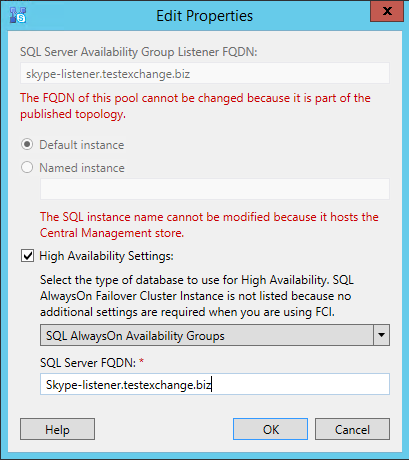Close the Edit Properties dialog with X

click(x=387, y=11)
